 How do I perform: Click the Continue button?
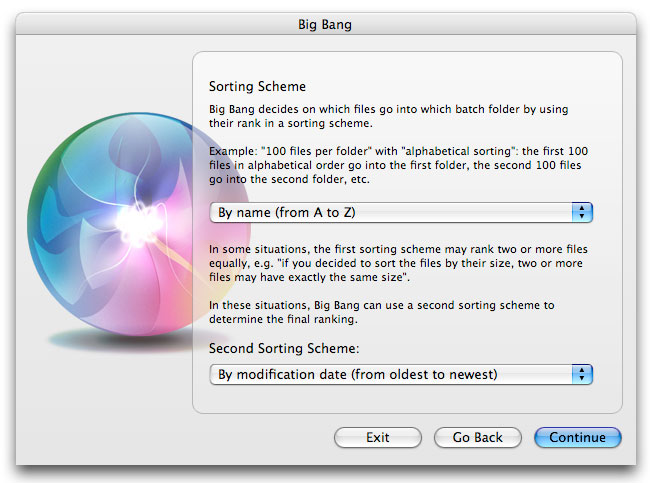(x=577, y=437)
